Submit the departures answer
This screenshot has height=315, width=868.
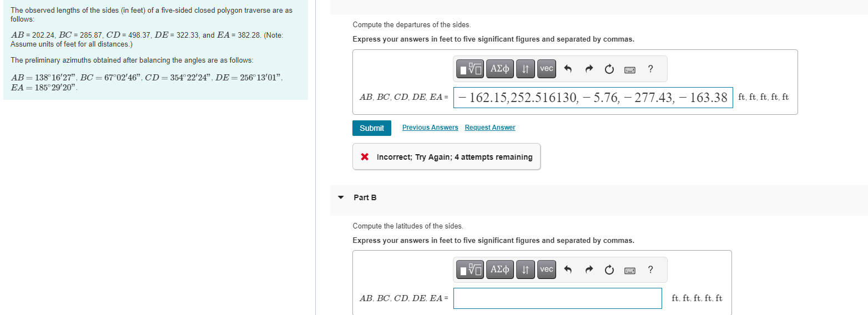point(372,128)
